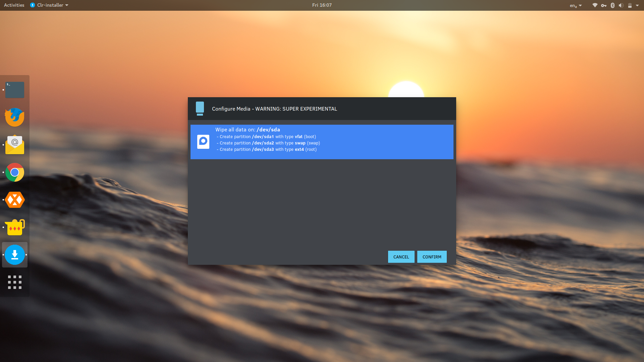Click the /dev/sda2 swap partition line
The width and height of the screenshot is (644, 362).
[x=268, y=143]
